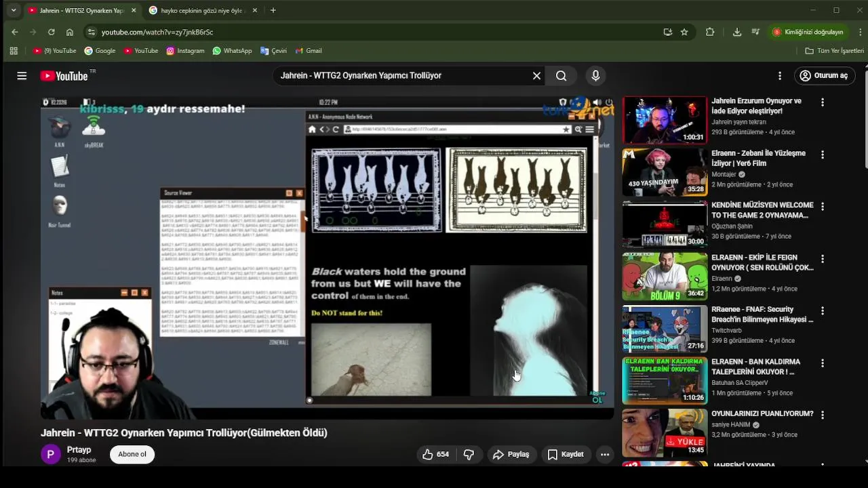Subscribe with the Abone ol button
868x488 pixels.
click(x=132, y=454)
